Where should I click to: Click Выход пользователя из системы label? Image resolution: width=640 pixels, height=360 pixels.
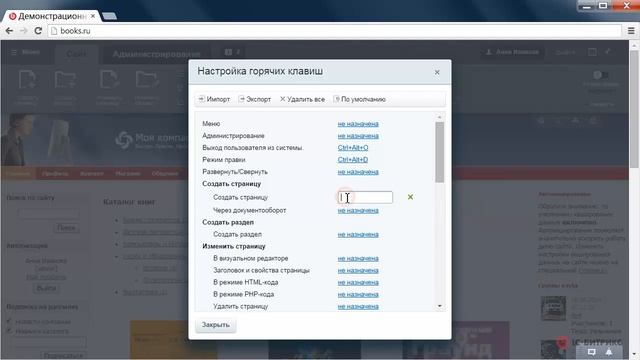click(252, 148)
